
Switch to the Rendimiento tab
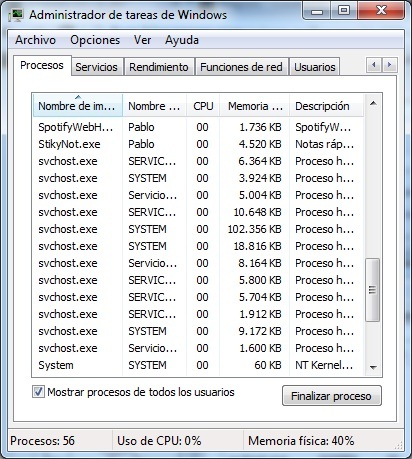(x=159, y=67)
